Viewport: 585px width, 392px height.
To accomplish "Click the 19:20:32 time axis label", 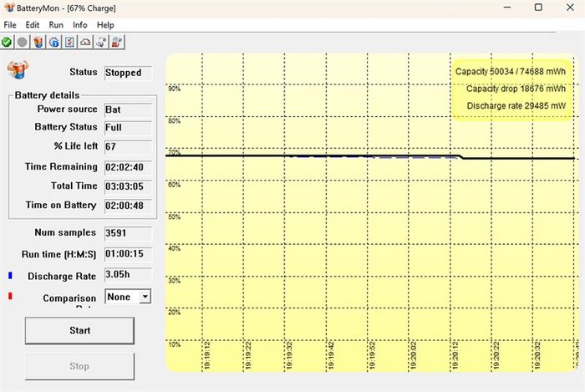I will point(537,355).
